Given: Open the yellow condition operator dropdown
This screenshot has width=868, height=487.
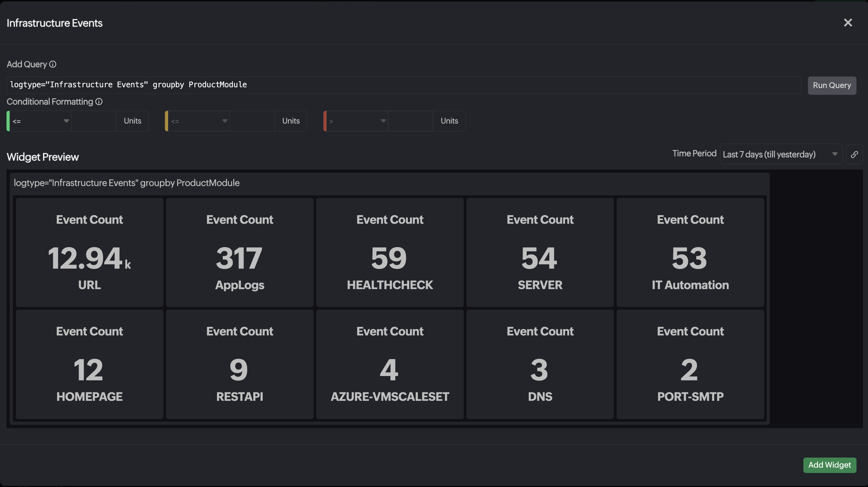Looking at the screenshot, I should pyautogui.click(x=199, y=121).
